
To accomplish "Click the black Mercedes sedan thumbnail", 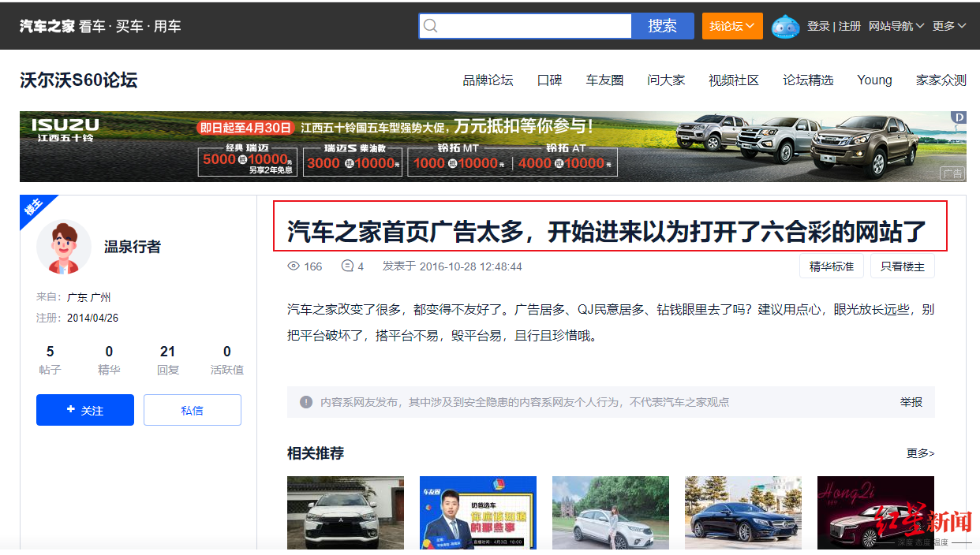I will pyautogui.click(x=743, y=512).
